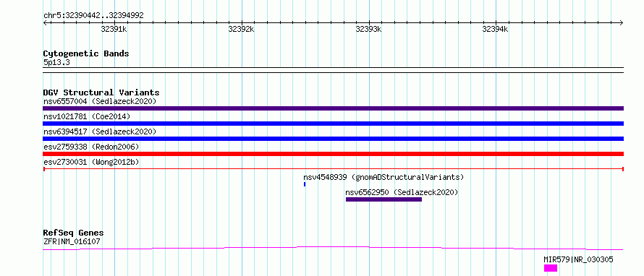Click the 5p13.3 band label
This screenshot has height=276, width=644.
56,63
